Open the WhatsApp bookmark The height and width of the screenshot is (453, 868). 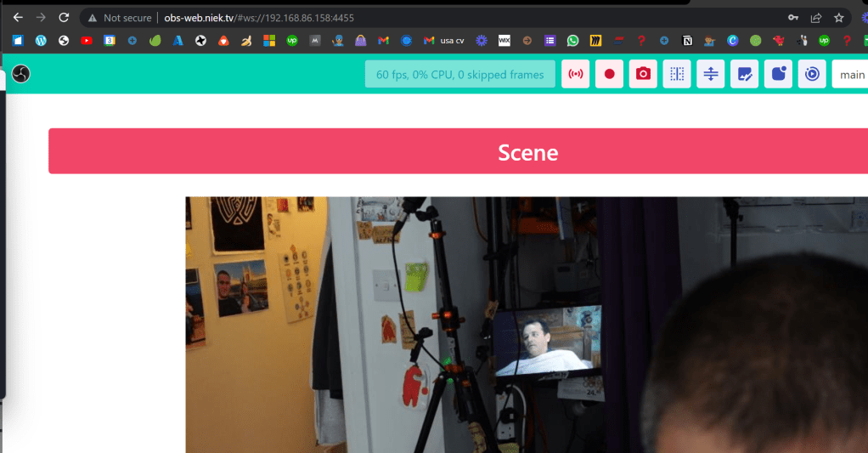tap(573, 41)
